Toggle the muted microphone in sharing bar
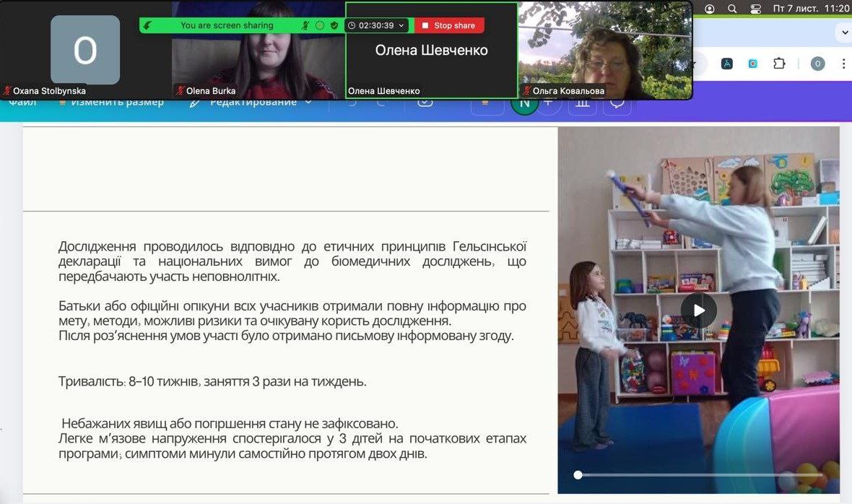Image resolution: width=852 pixels, height=504 pixels. 305,25
